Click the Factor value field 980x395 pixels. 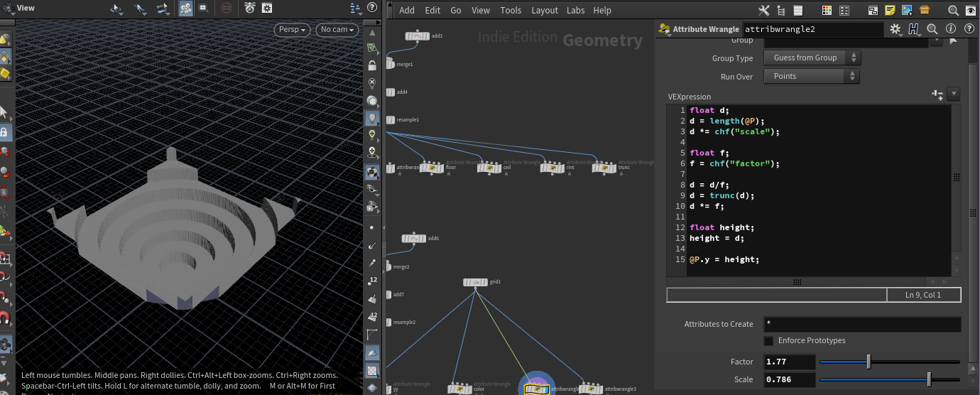click(789, 362)
